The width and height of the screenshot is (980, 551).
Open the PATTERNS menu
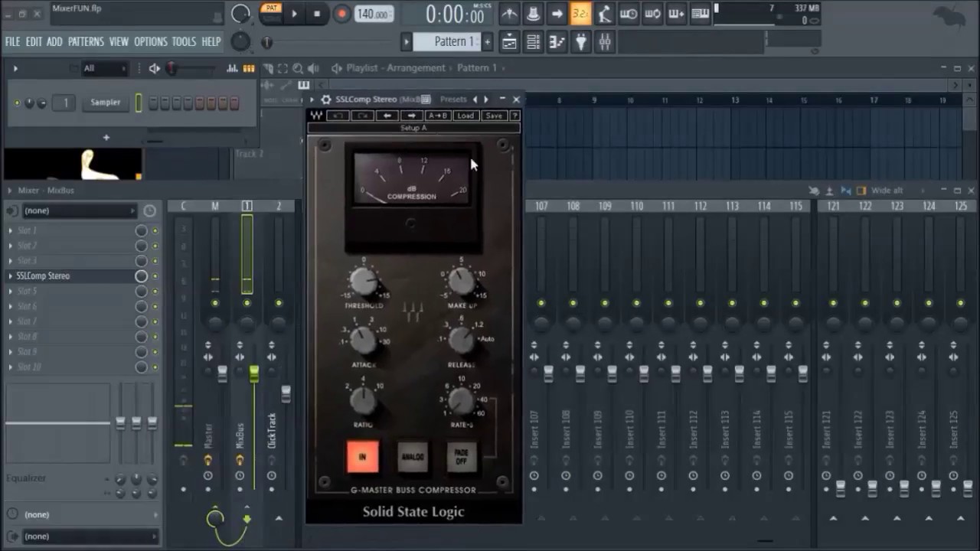tap(86, 42)
